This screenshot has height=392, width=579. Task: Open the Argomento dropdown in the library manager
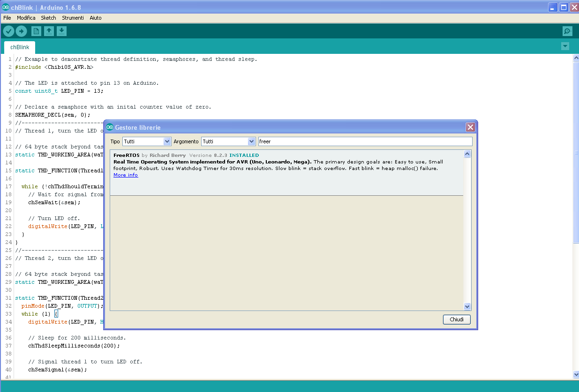coord(252,141)
